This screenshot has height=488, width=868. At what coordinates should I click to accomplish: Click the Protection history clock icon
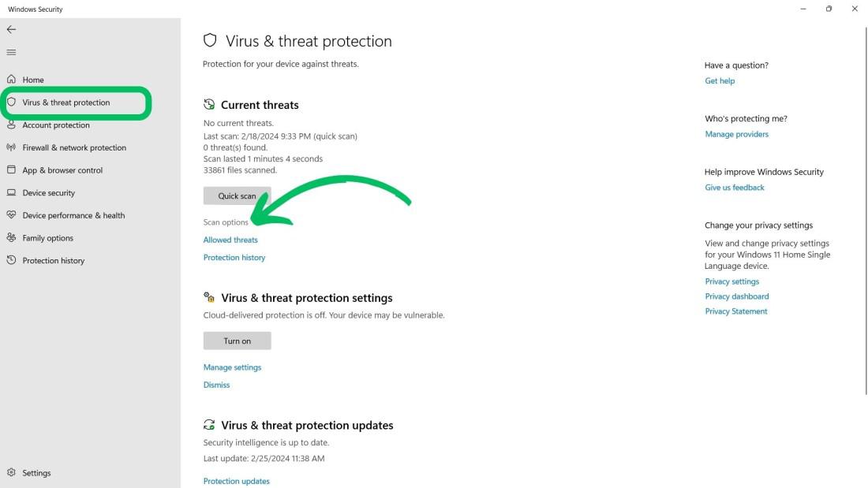[11, 260]
